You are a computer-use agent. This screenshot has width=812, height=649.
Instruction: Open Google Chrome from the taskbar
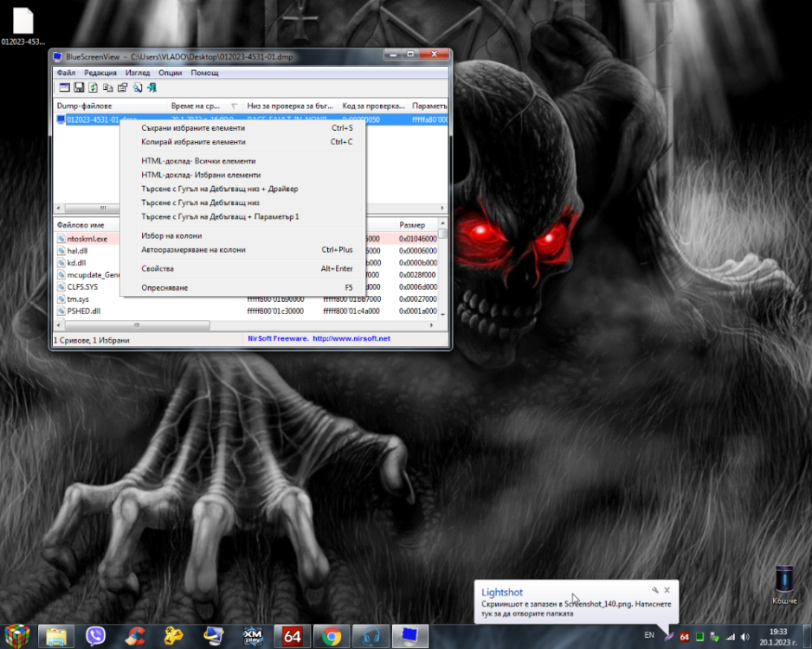(x=332, y=636)
